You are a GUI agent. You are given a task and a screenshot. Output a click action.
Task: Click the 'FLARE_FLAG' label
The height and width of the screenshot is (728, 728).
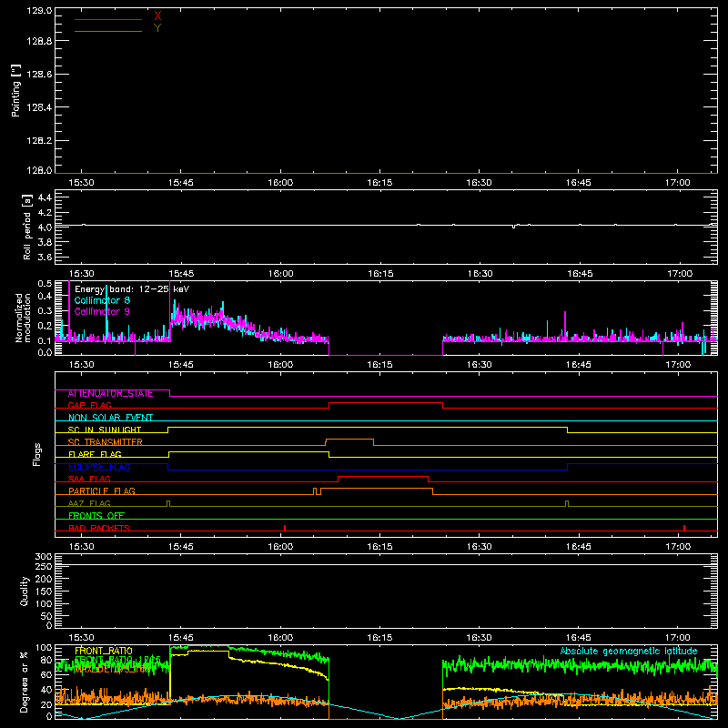95,454
